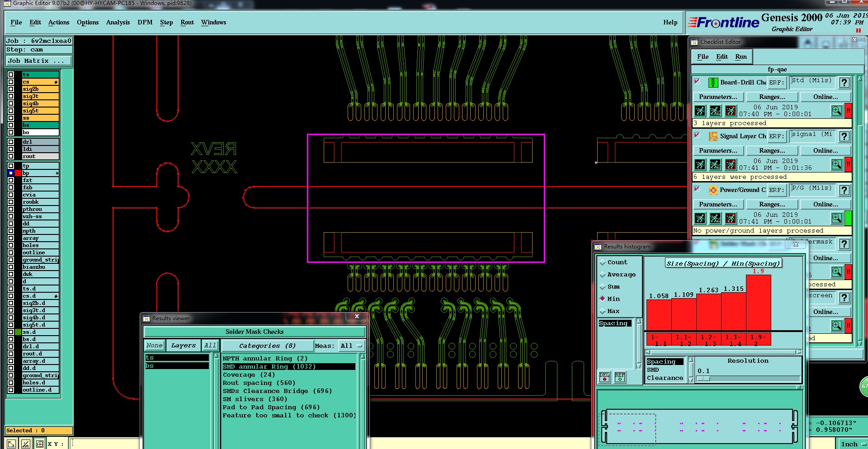The width and height of the screenshot is (868, 449).
Task: Click the first run icon under Signal Layer Check
Action: [x=700, y=164]
